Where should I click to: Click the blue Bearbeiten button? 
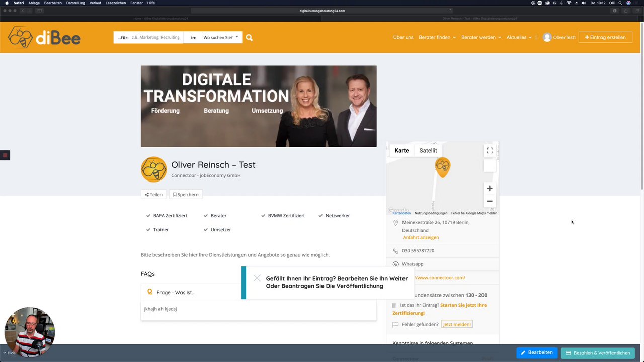(537, 353)
